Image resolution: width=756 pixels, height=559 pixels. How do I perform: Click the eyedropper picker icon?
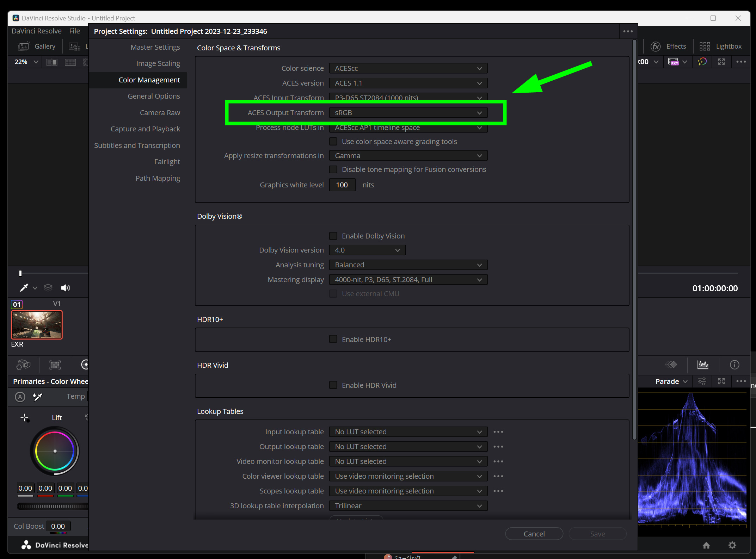(x=24, y=288)
